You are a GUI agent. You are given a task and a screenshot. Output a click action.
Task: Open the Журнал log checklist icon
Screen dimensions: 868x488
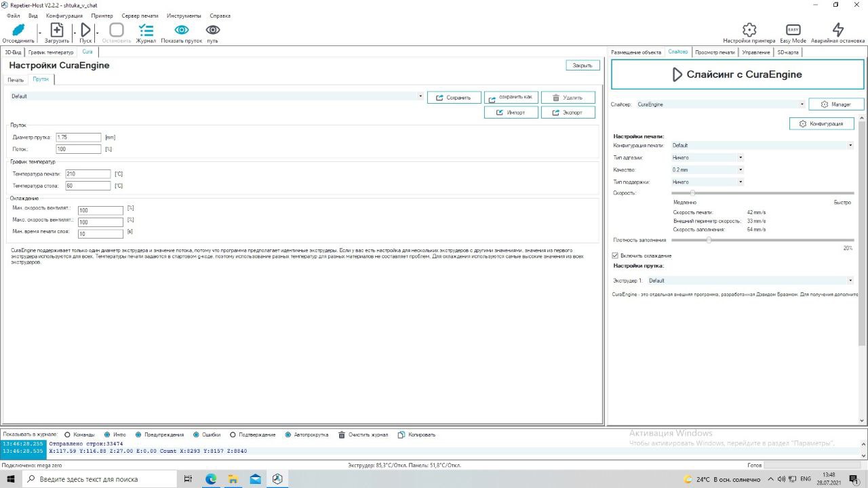tap(146, 30)
